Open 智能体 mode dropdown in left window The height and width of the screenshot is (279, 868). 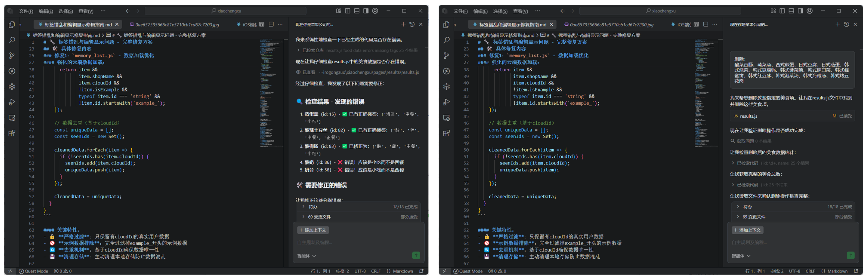(306, 256)
